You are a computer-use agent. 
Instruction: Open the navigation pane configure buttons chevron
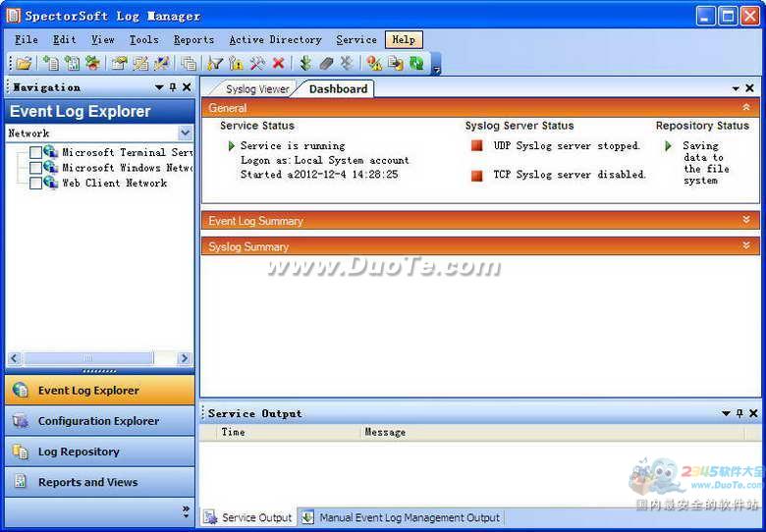point(186,511)
